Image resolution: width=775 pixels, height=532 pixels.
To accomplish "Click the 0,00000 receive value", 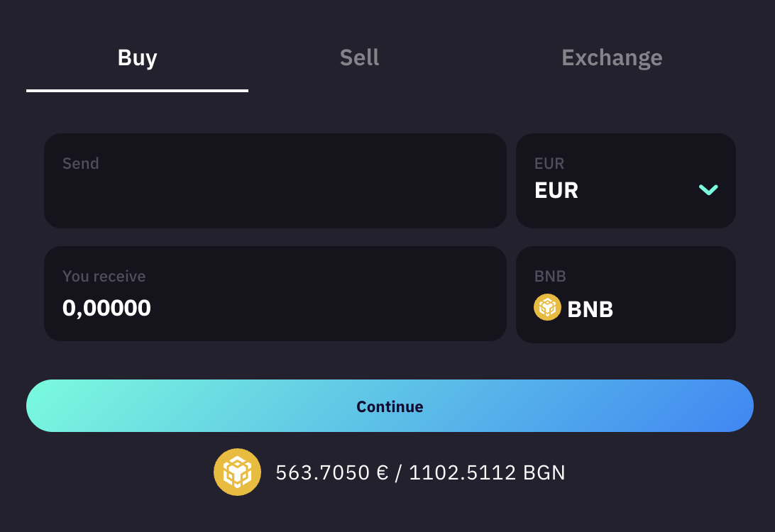I will (106, 308).
